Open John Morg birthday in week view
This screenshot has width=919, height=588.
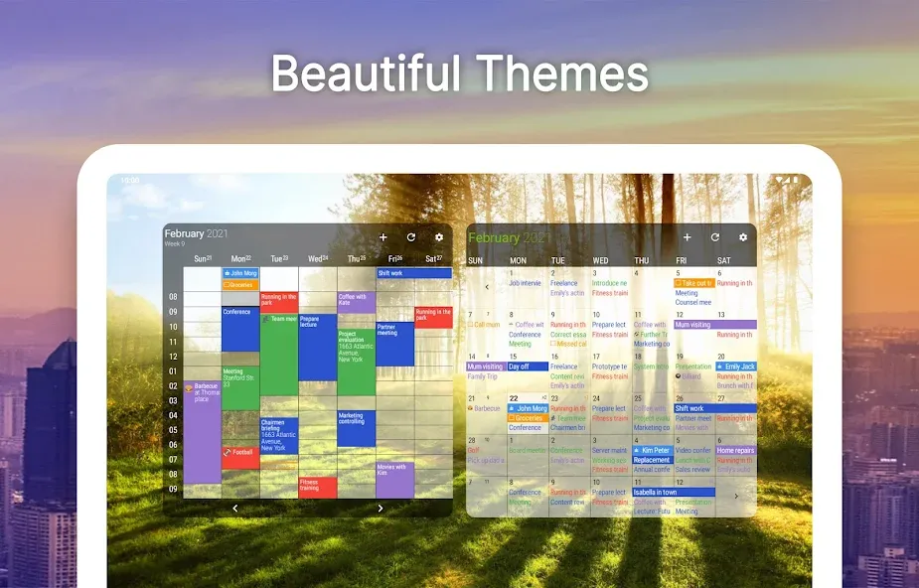[240, 273]
